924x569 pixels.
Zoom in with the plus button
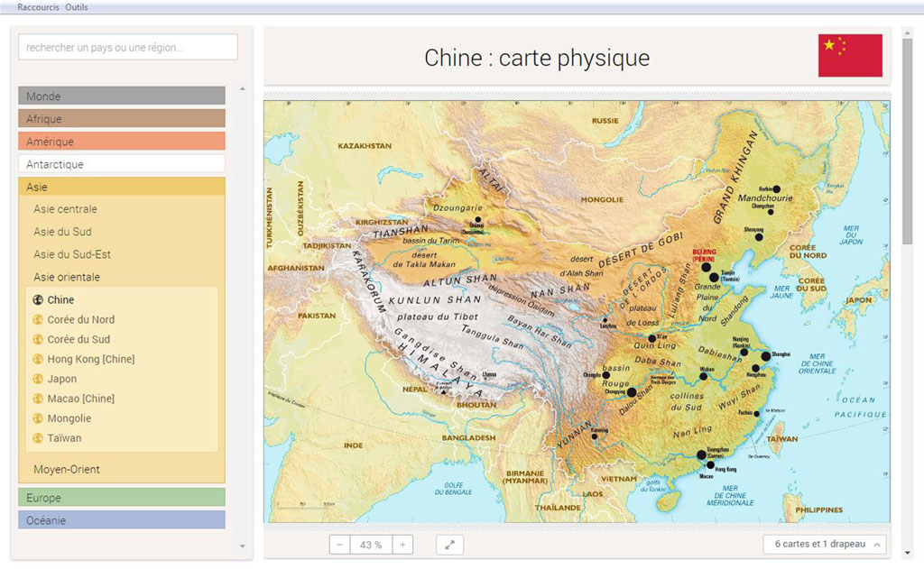402,545
